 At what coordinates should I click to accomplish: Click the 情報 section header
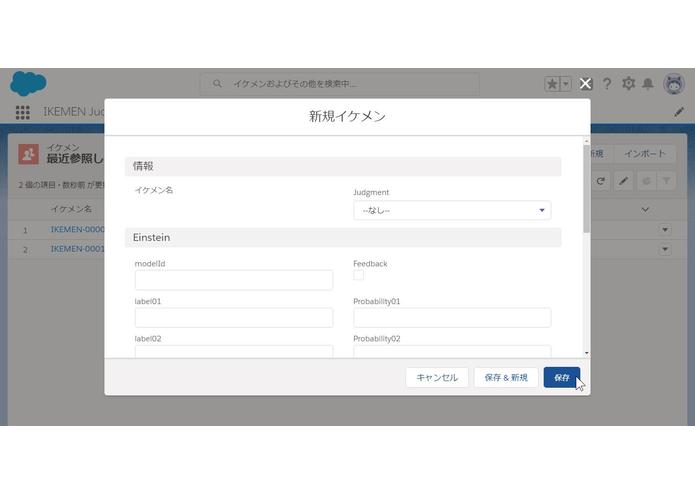pyautogui.click(x=343, y=167)
